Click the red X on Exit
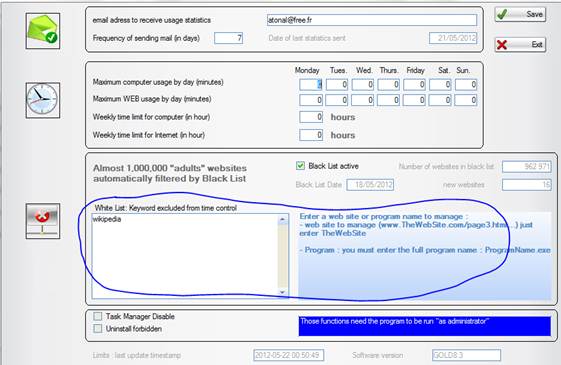The width and height of the screenshot is (561, 365). [502, 44]
